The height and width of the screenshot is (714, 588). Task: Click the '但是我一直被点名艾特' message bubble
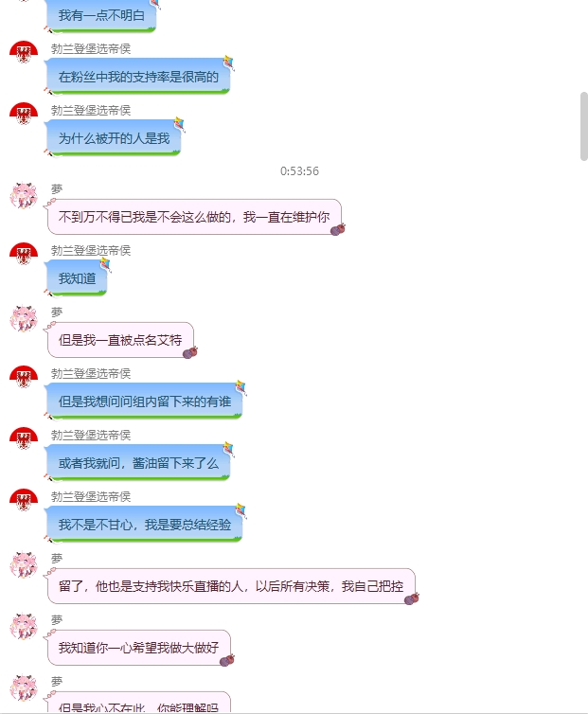pos(120,340)
